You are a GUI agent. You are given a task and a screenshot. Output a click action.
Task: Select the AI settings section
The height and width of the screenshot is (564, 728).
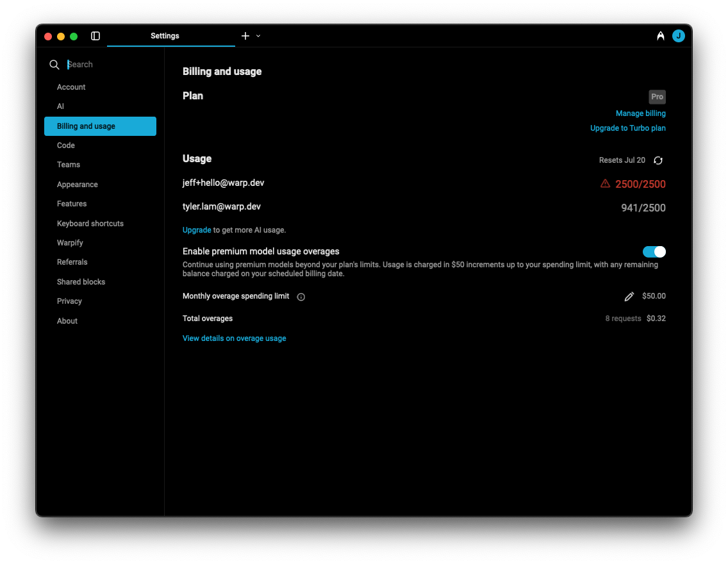[60, 106]
